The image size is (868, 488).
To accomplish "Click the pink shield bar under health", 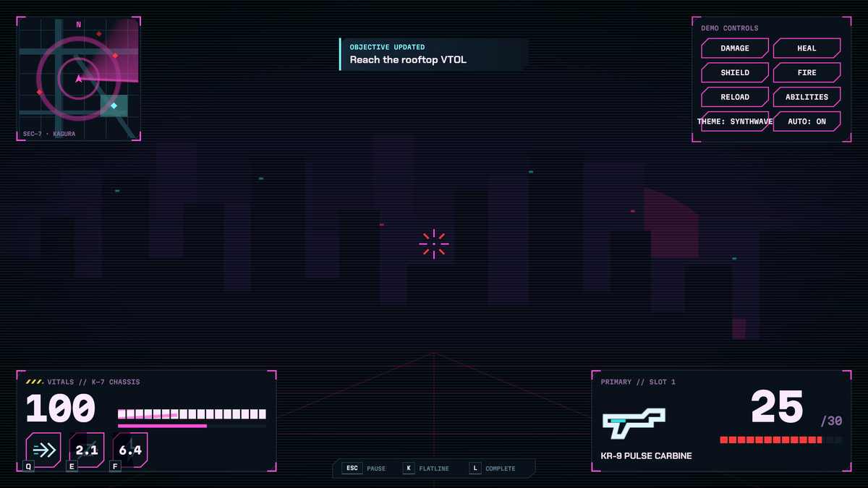I will [x=192, y=426].
